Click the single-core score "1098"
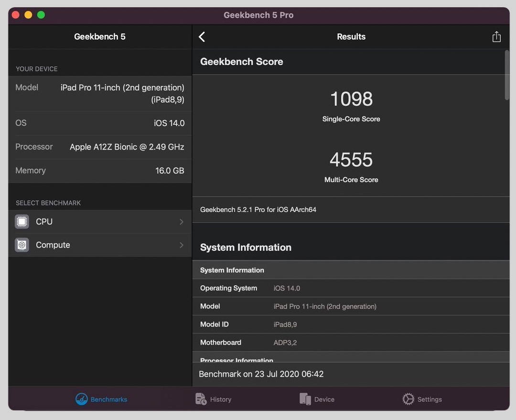Image resolution: width=516 pixels, height=420 pixels. (x=352, y=99)
